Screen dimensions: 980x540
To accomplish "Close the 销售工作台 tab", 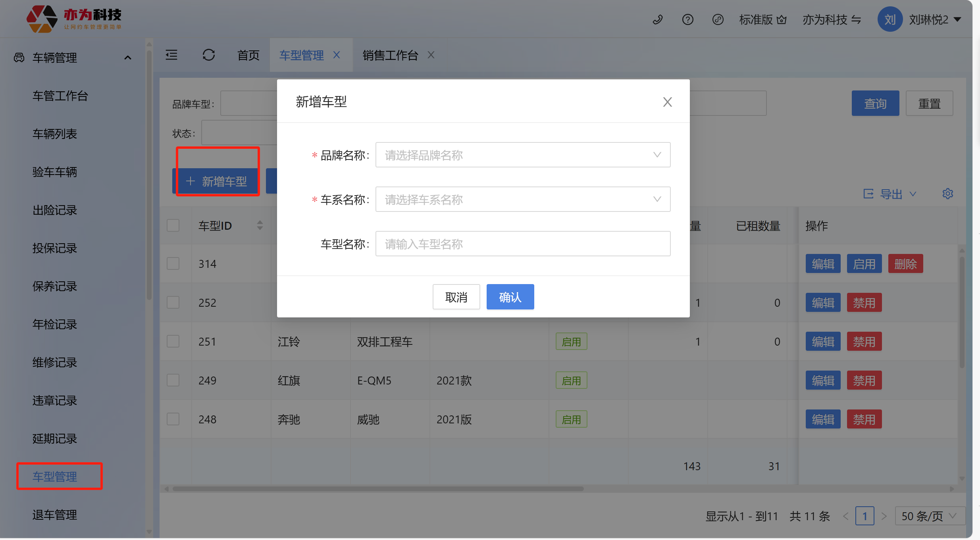I will click(x=431, y=55).
